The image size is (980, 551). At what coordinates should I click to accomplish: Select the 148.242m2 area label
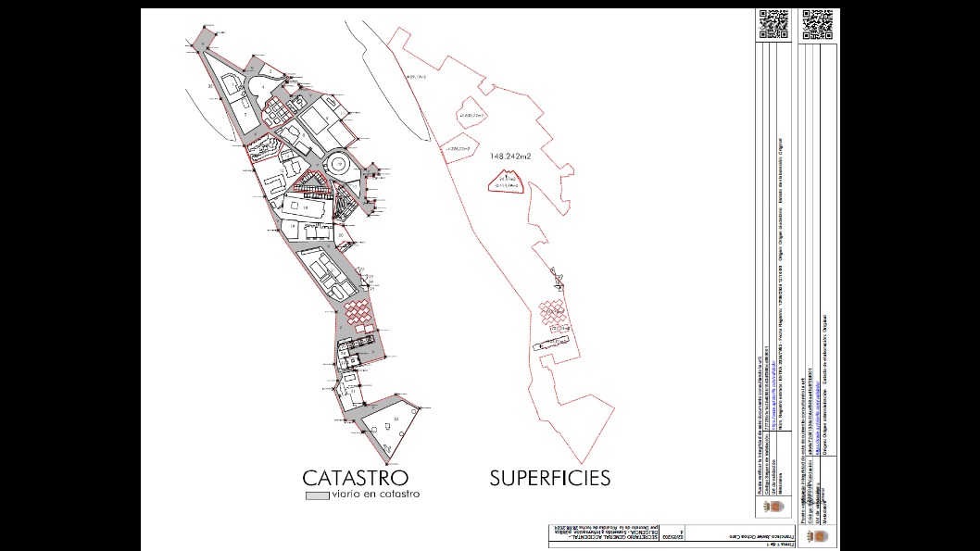pyautogui.click(x=510, y=157)
